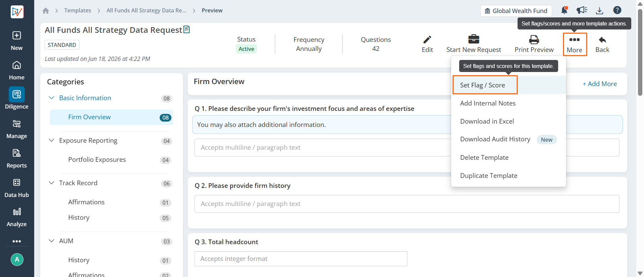Click the STANDARD tag
644x277 pixels.
(x=62, y=45)
